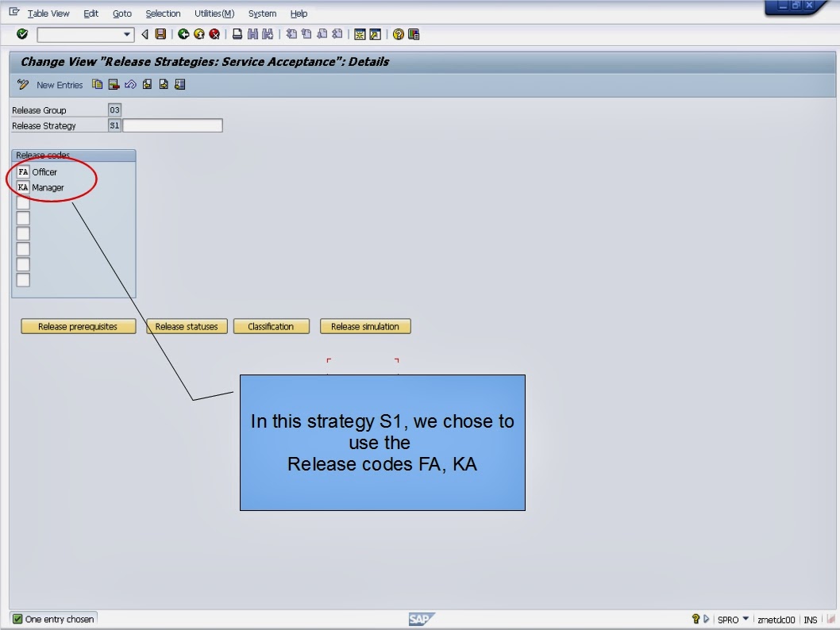Click the Release prerequisites button
The height and width of the screenshot is (630, 840).
(79, 327)
